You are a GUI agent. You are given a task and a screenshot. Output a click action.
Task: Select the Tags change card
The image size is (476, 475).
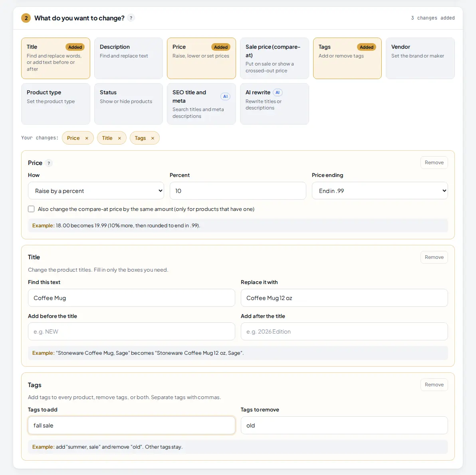347,58
